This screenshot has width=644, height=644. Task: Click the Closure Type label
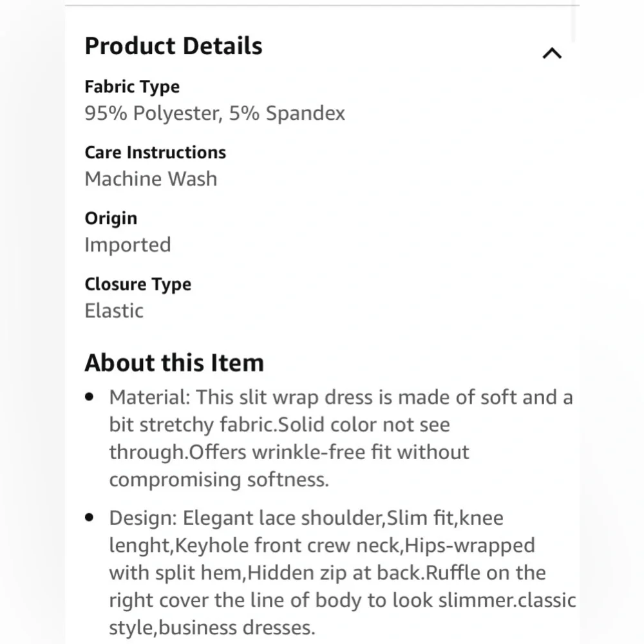pyautogui.click(x=138, y=284)
